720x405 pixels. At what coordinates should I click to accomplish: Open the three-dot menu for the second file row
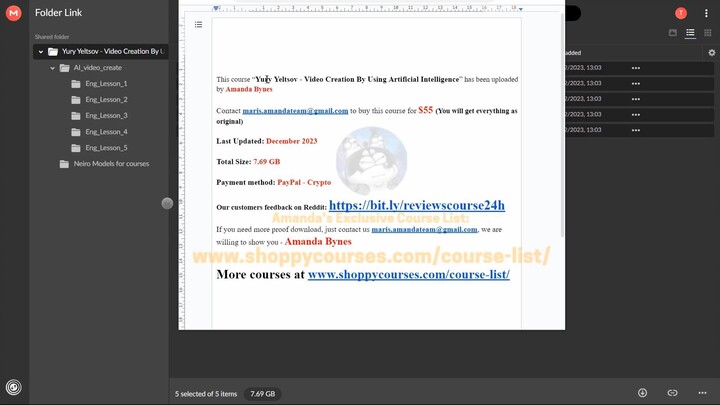pos(636,84)
